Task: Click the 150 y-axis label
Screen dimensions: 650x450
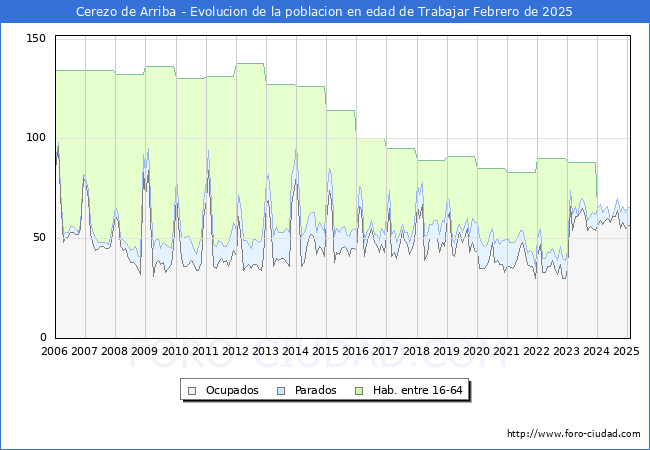Action: [36, 39]
